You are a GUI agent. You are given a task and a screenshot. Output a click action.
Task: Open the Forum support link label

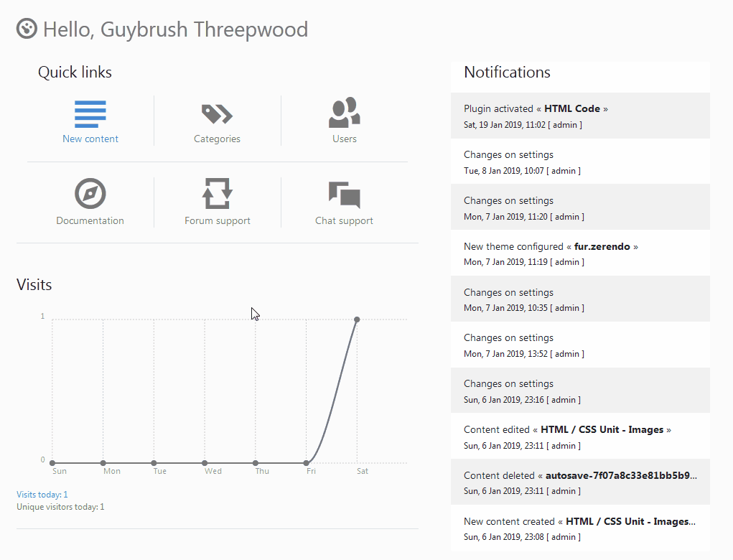point(218,220)
